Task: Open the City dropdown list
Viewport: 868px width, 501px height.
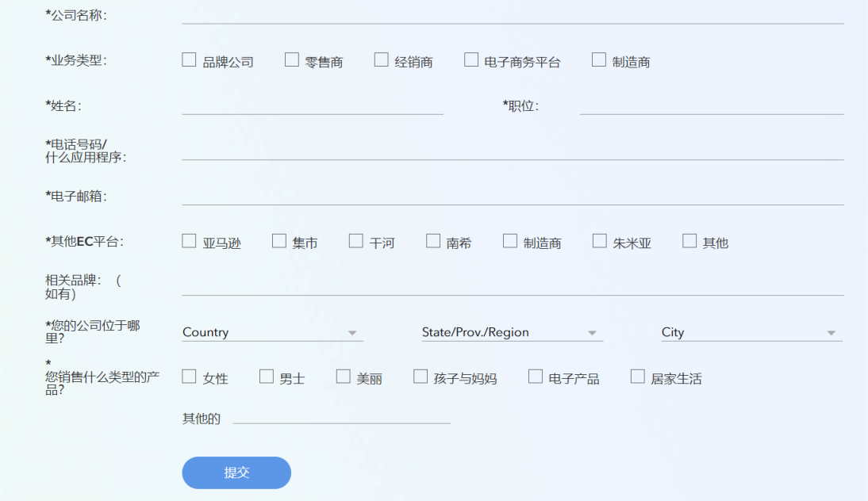Action: point(751,333)
